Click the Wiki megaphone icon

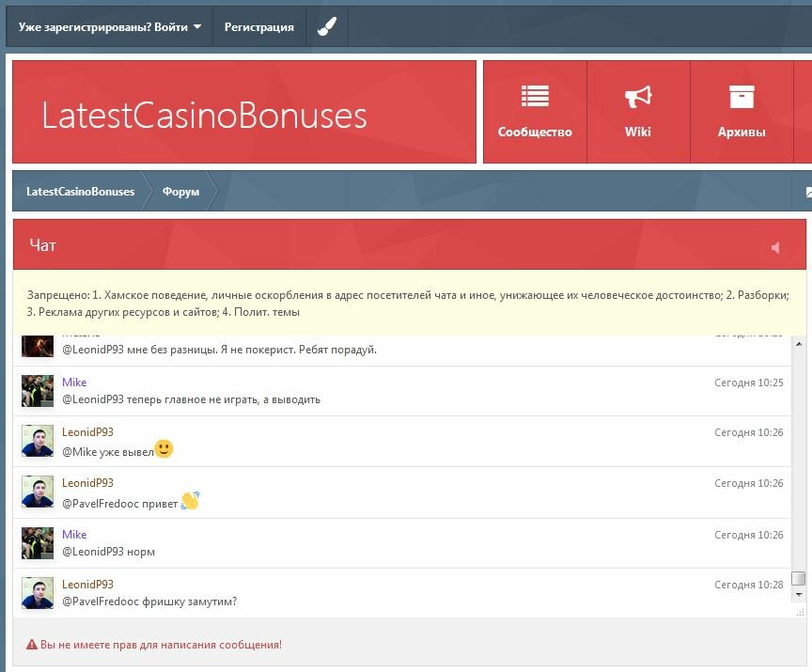coord(638,97)
